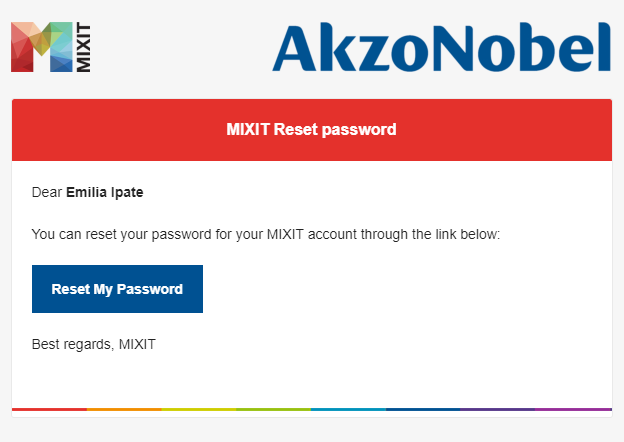The width and height of the screenshot is (624, 442).
Task: Click the yellow segment of rainbow footer bar
Action: [x=199, y=409]
